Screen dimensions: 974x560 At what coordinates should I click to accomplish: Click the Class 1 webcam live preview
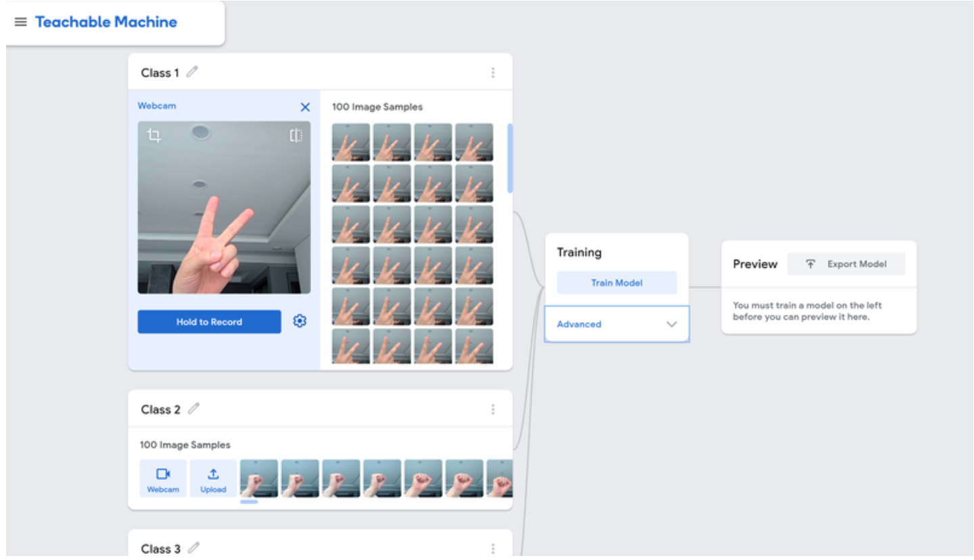pyautogui.click(x=224, y=208)
